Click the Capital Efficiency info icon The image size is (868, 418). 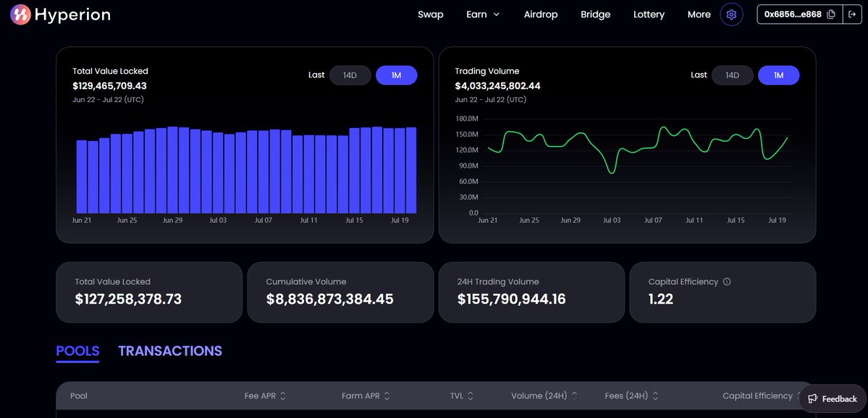pos(727,281)
